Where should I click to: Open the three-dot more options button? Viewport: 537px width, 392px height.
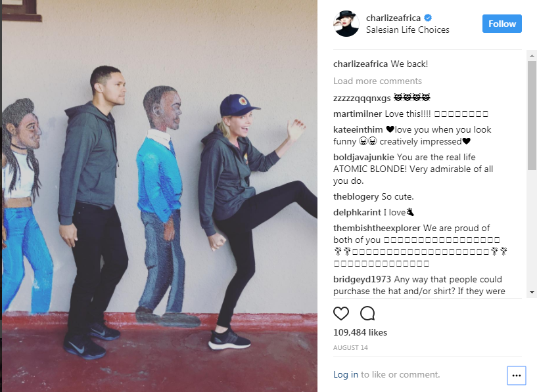click(x=516, y=375)
